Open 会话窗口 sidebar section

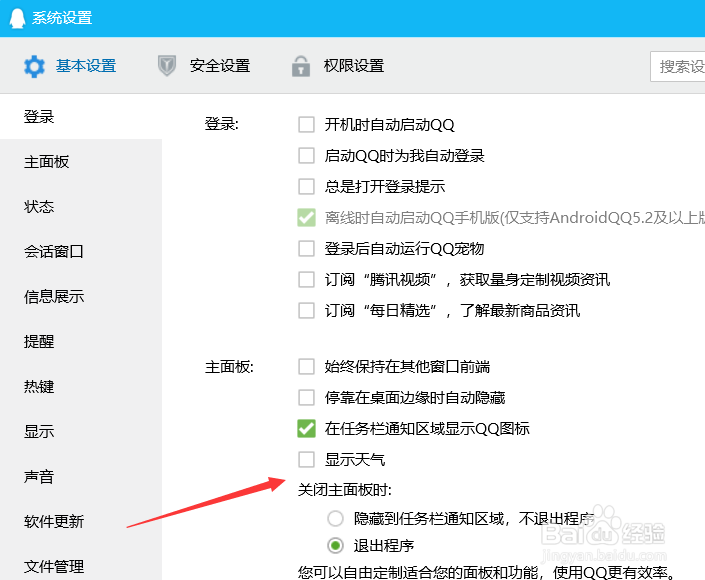click(x=81, y=252)
